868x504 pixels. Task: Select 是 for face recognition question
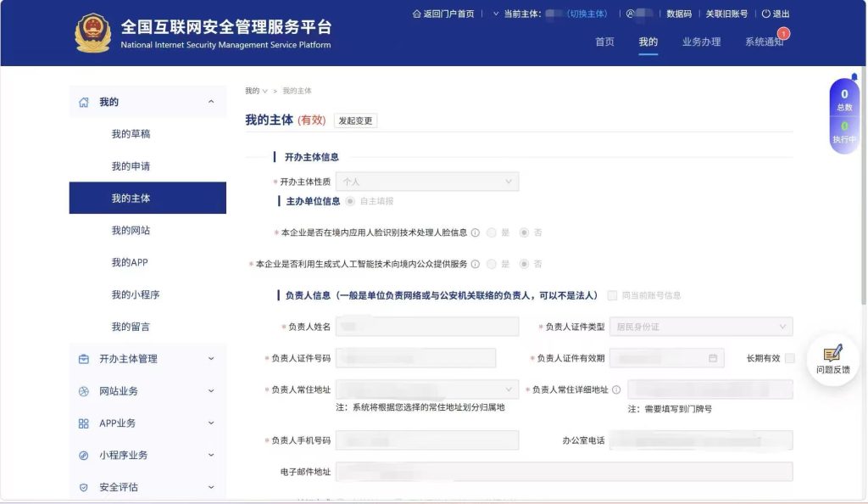click(x=492, y=232)
